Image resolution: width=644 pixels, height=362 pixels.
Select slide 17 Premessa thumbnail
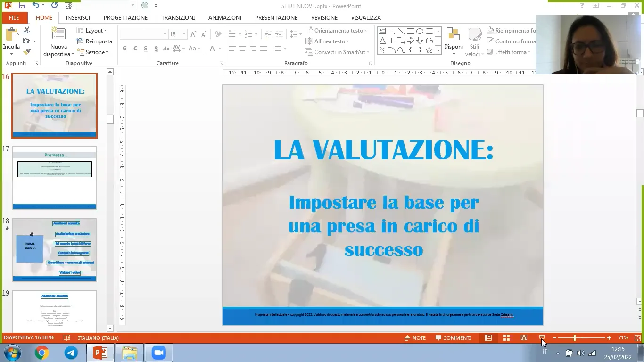(55, 178)
